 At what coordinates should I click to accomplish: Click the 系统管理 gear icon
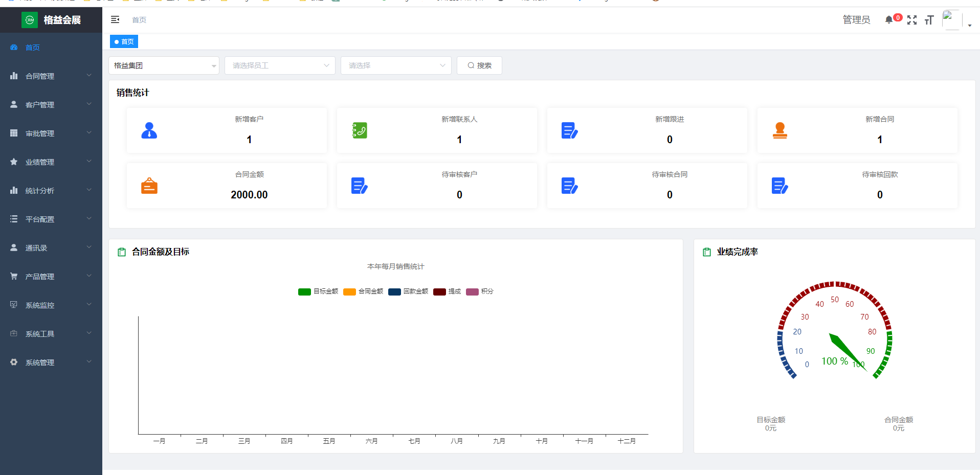click(14, 362)
